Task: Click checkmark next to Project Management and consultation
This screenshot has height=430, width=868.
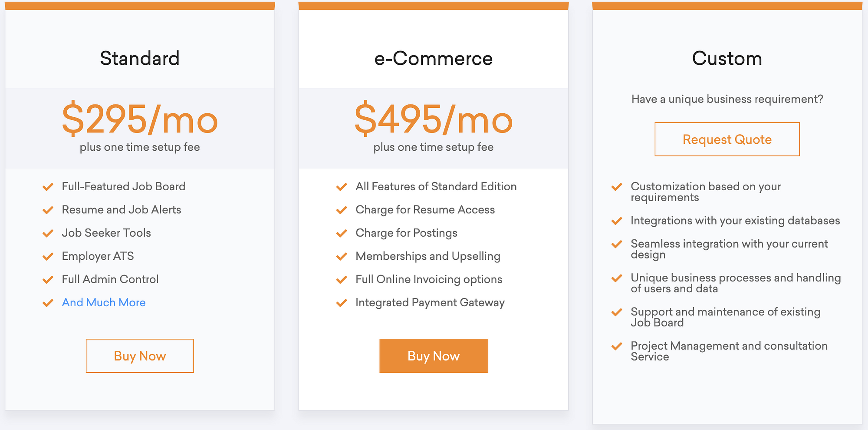Action: (617, 346)
